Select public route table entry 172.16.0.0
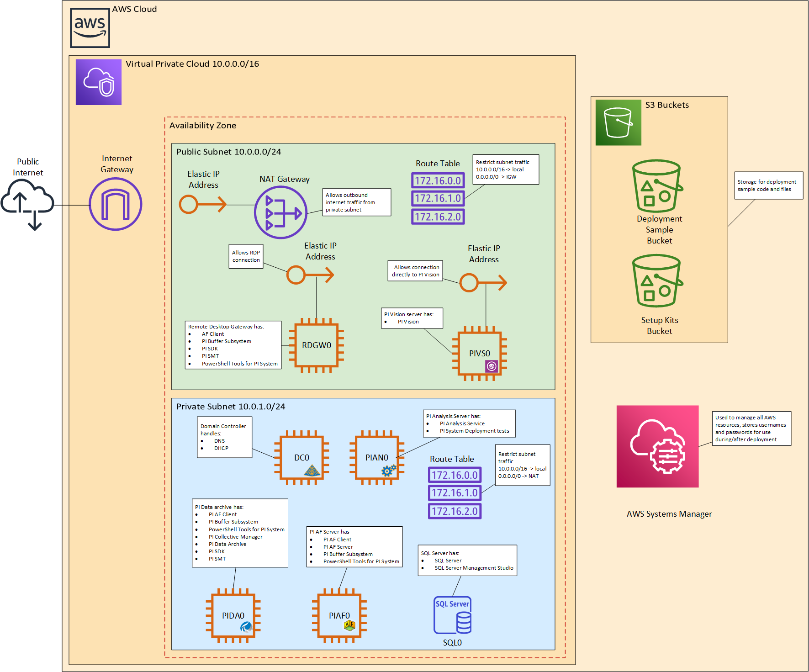809x672 pixels. [x=438, y=180]
